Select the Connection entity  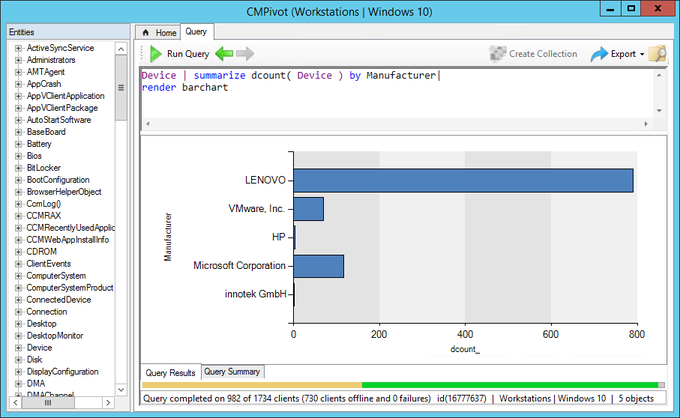tap(47, 312)
